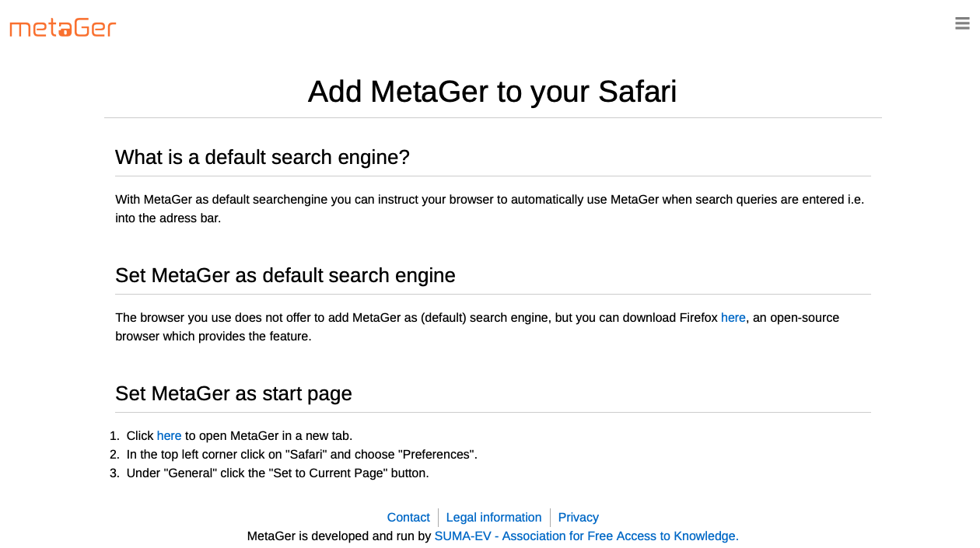Click the "Set MetaGer as start page" heading
The image size is (980, 548).
[233, 394]
